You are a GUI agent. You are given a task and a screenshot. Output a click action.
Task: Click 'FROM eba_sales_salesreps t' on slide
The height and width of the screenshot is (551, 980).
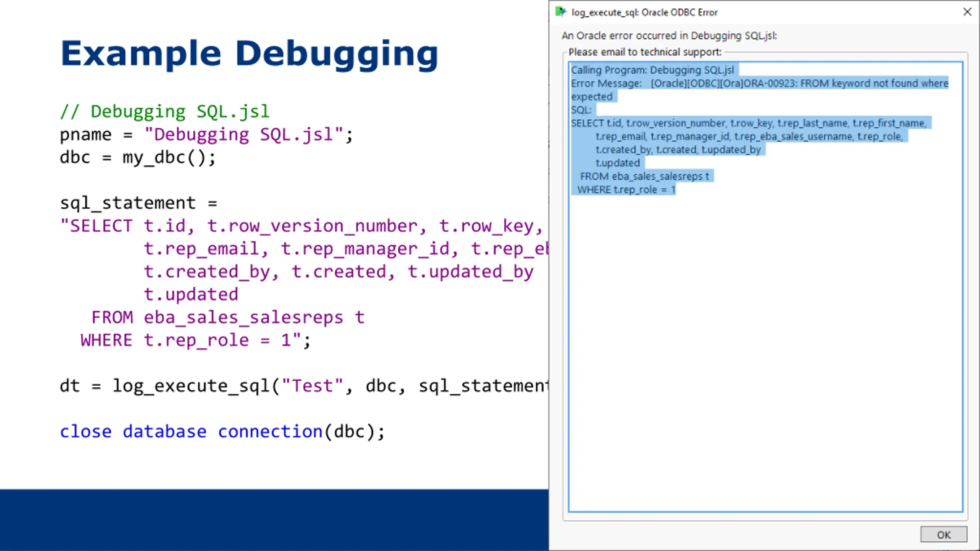tap(228, 317)
